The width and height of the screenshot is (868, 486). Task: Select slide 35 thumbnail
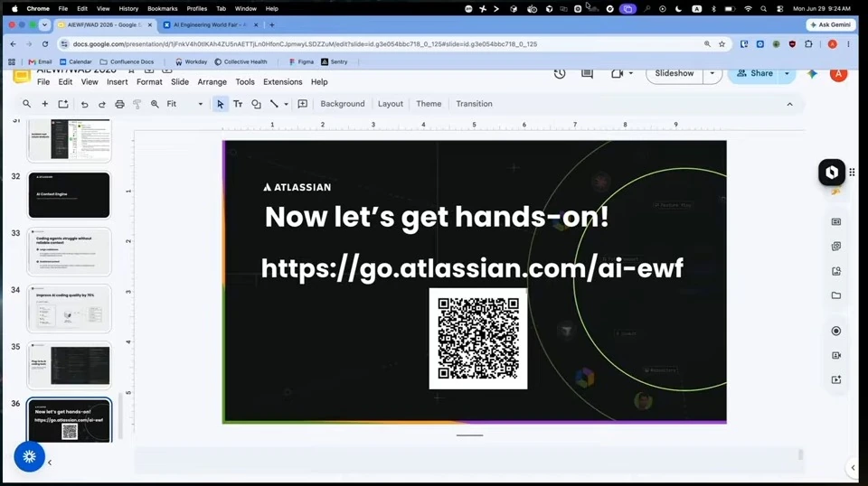coord(70,366)
